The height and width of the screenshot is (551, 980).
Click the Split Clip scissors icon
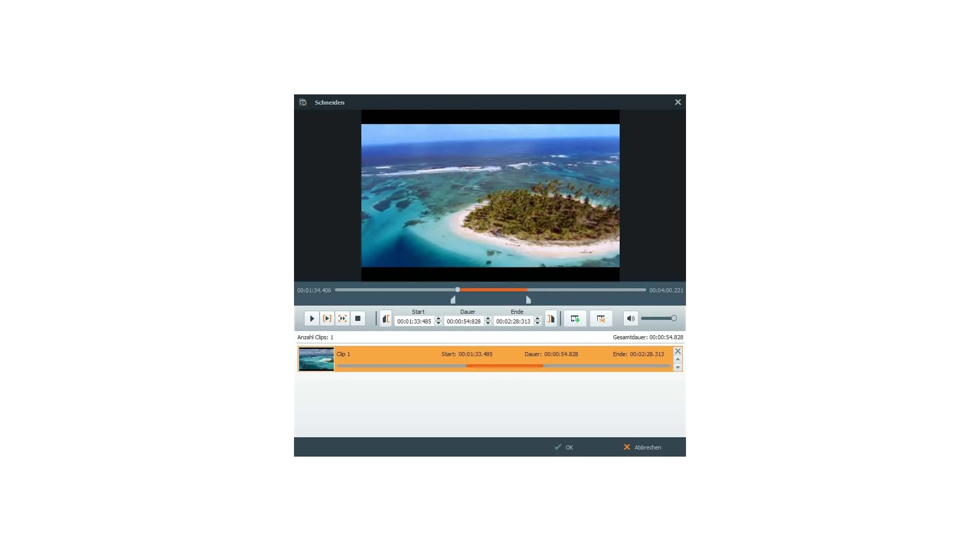pyautogui.click(x=601, y=318)
